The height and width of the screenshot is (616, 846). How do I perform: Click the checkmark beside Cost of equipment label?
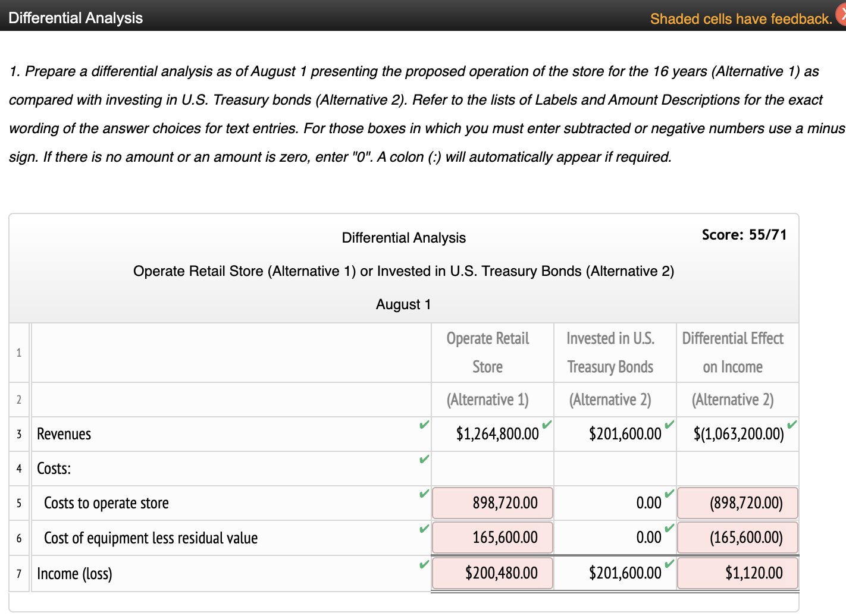424,529
